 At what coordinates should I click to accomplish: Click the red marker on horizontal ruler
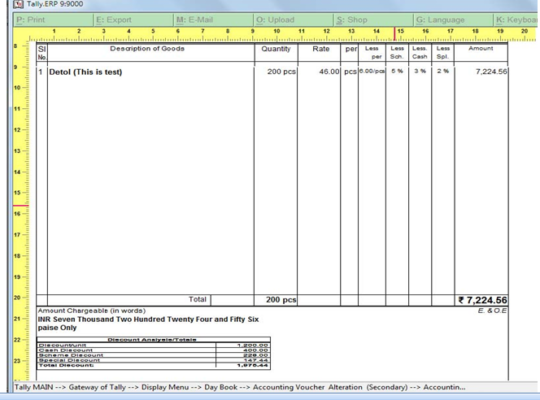click(395, 34)
